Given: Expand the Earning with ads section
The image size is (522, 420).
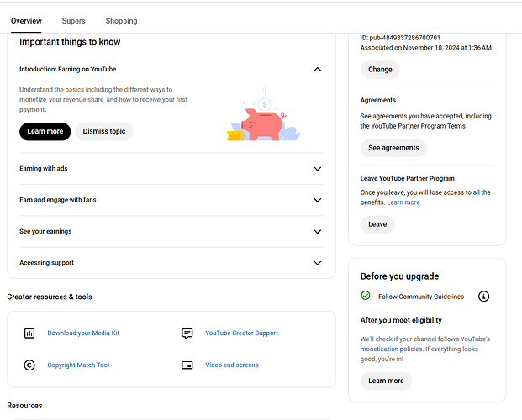Looking at the screenshot, I should [318, 169].
